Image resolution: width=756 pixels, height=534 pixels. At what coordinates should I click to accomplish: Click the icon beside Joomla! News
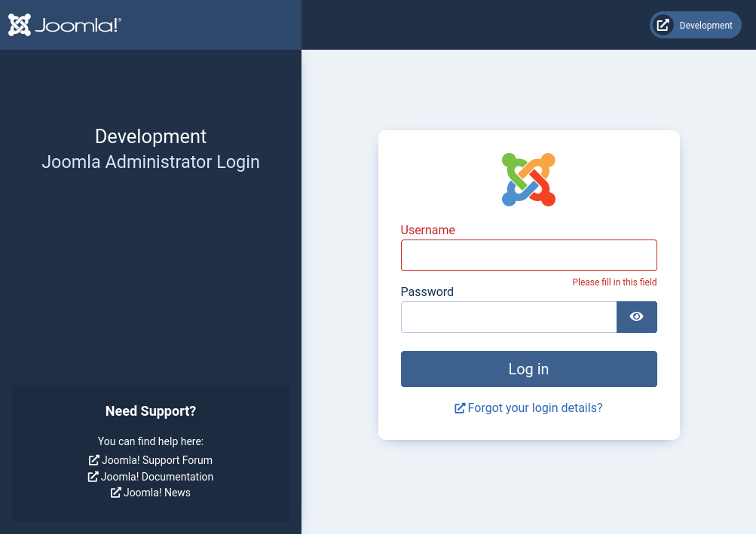116,493
